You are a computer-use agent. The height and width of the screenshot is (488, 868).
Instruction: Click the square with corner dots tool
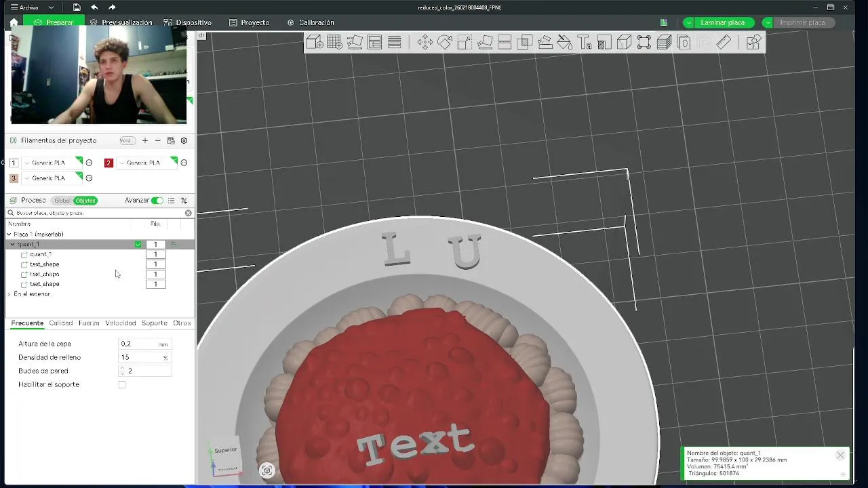[644, 43]
